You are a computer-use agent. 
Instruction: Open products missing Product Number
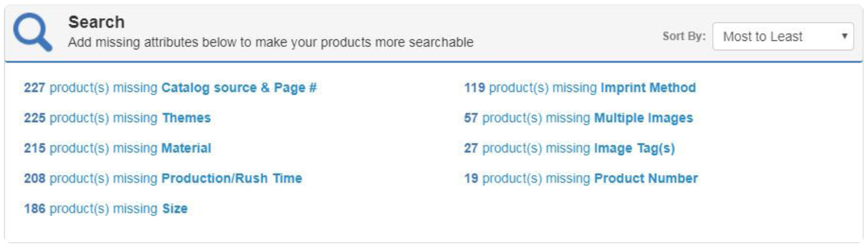581,179
